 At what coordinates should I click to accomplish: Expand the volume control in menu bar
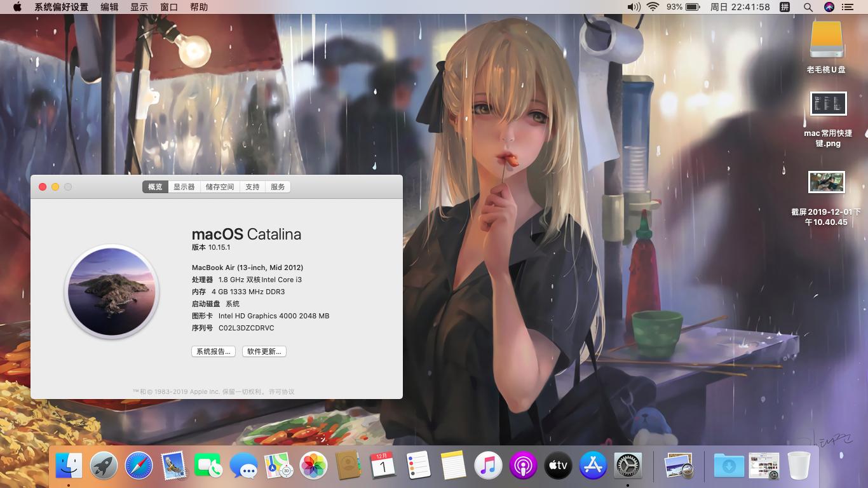(634, 7)
